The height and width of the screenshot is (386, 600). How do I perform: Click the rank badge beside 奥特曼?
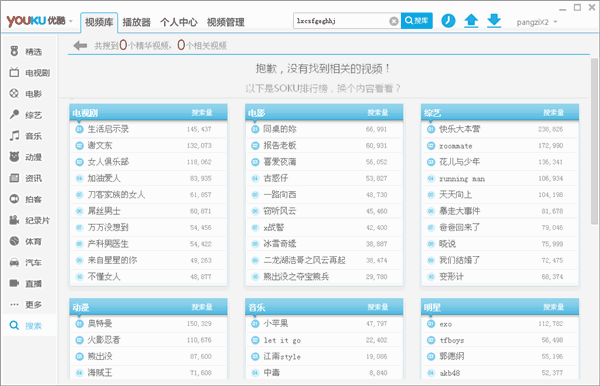(79, 324)
